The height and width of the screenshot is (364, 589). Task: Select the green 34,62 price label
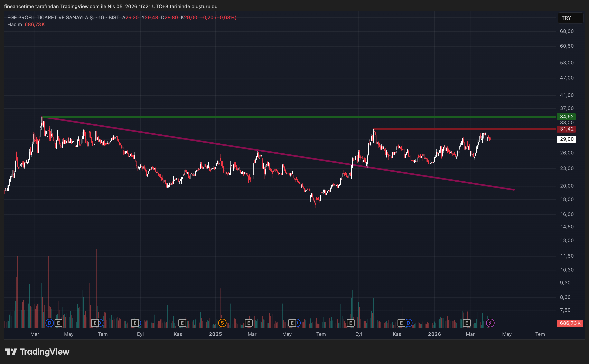[x=566, y=117]
